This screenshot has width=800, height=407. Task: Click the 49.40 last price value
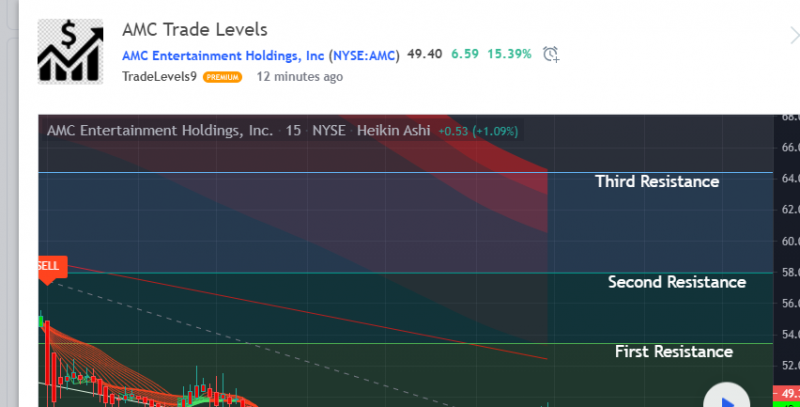point(424,54)
